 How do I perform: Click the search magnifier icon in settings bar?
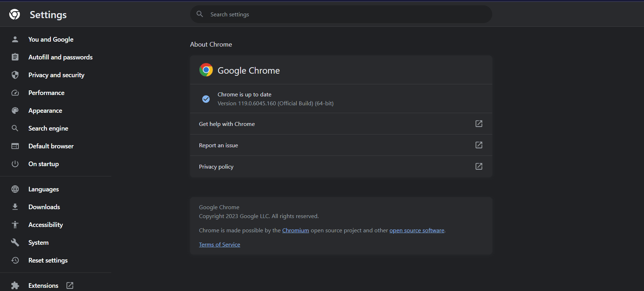coord(200,14)
